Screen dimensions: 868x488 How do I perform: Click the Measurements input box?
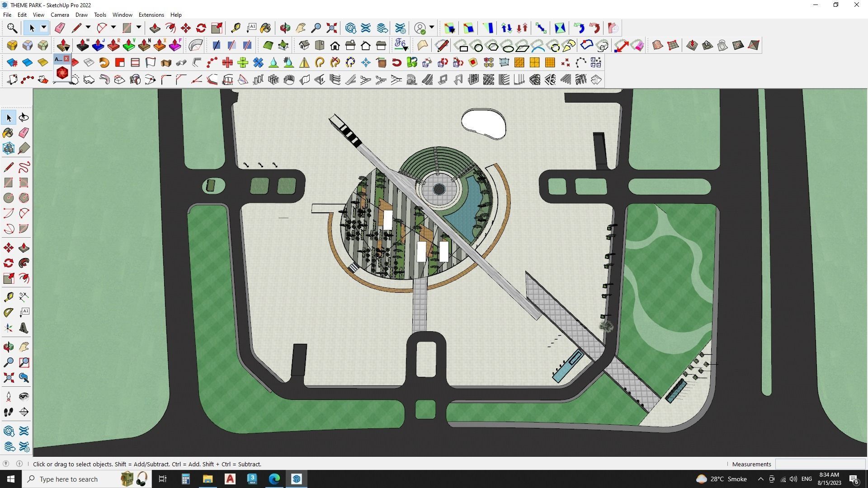820,464
